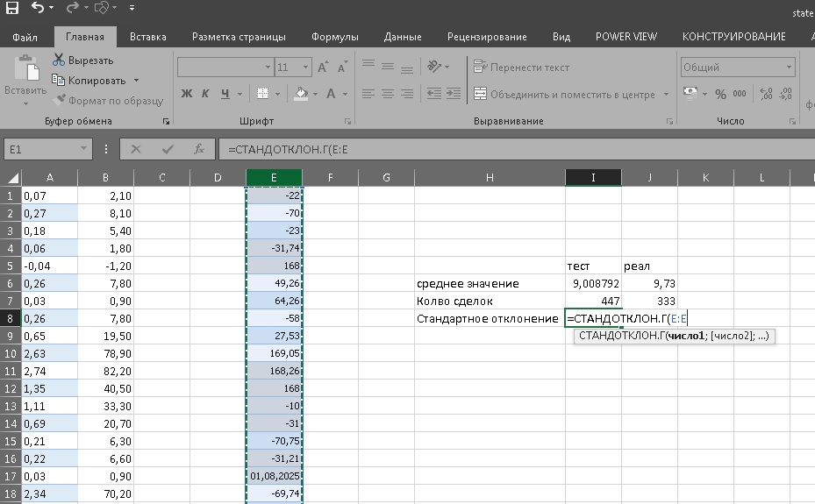
Task: Switch to the Вставка tab
Action: coord(148,37)
